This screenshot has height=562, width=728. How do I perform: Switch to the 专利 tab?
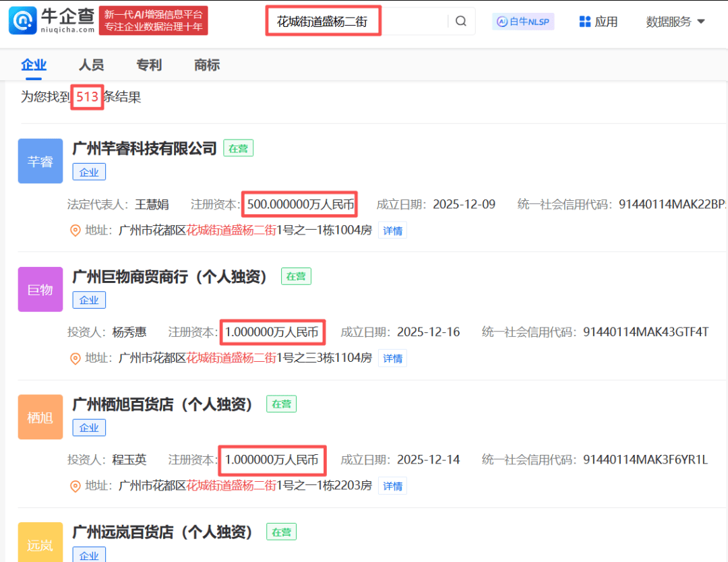(x=148, y=65)
